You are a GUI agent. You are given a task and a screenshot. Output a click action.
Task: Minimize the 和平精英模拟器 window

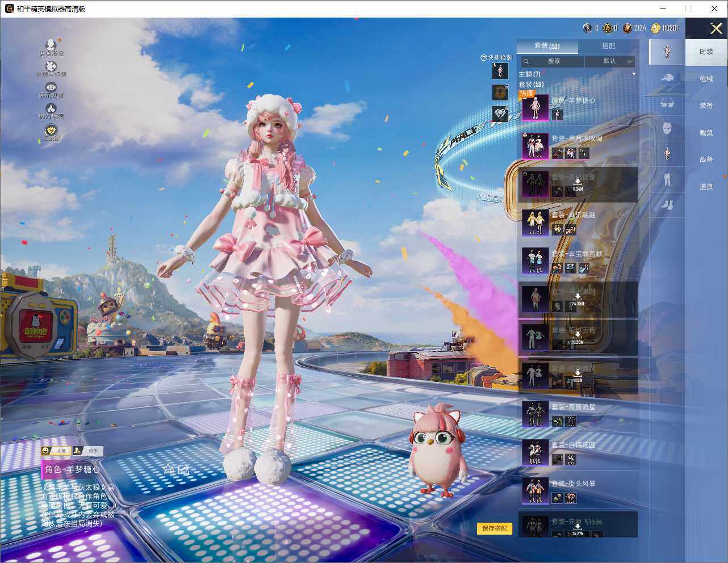point(662,9)
